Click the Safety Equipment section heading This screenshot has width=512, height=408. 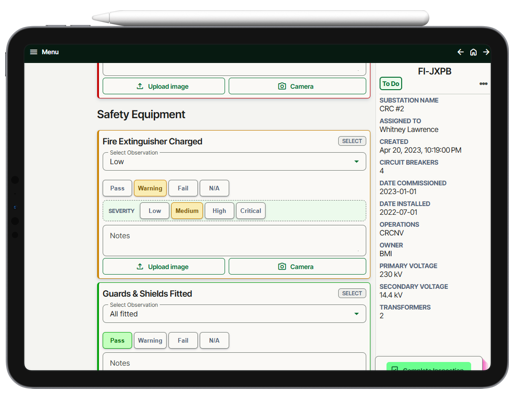point(141,114)
